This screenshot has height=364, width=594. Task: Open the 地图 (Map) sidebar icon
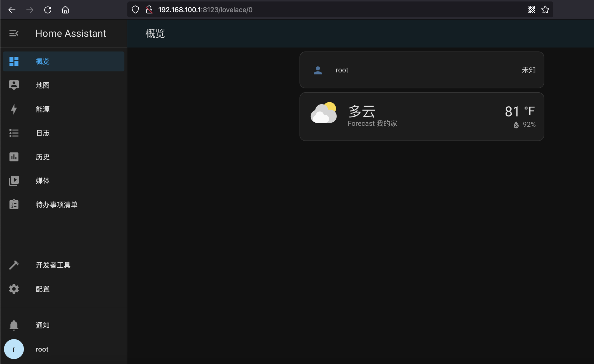point(14,85)
